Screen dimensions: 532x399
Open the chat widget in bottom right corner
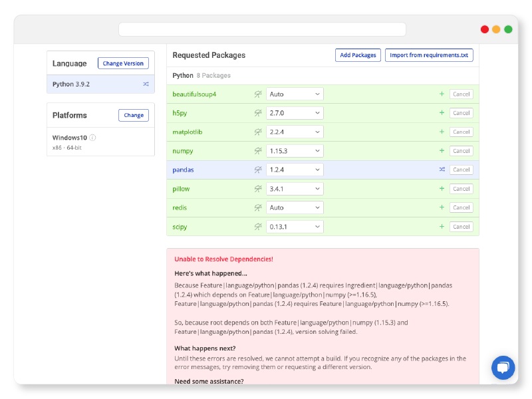coord(503,368)
